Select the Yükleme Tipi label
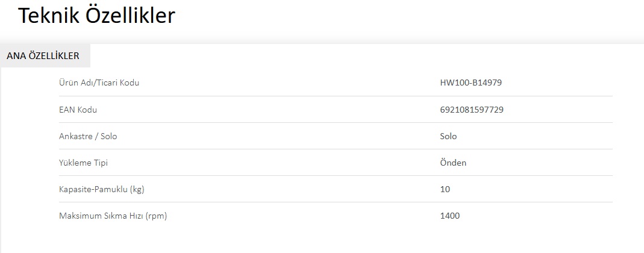644x253 pixels. (83, 163)
